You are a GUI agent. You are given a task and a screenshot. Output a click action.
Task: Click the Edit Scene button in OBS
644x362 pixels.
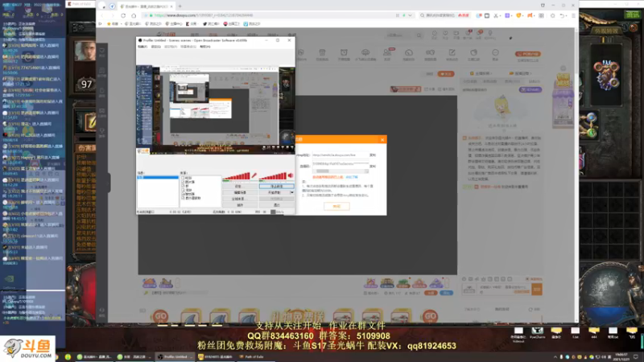(x=240, y=192)
